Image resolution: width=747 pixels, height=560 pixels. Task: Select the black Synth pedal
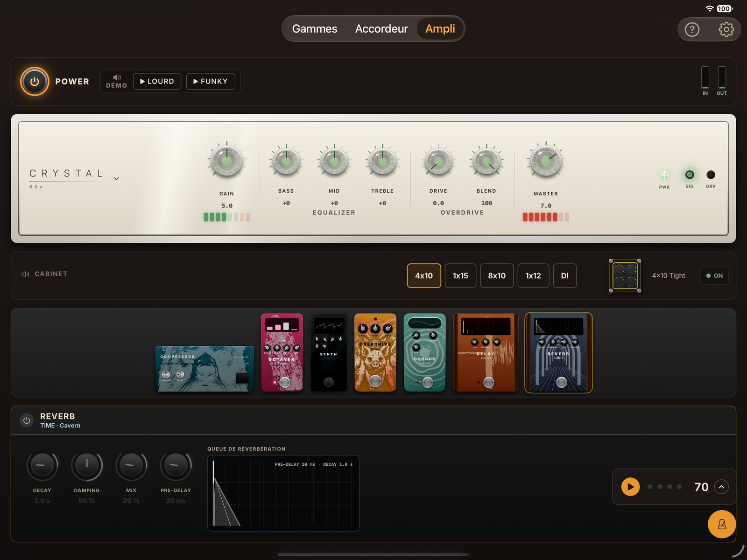(x=329, y=352)
